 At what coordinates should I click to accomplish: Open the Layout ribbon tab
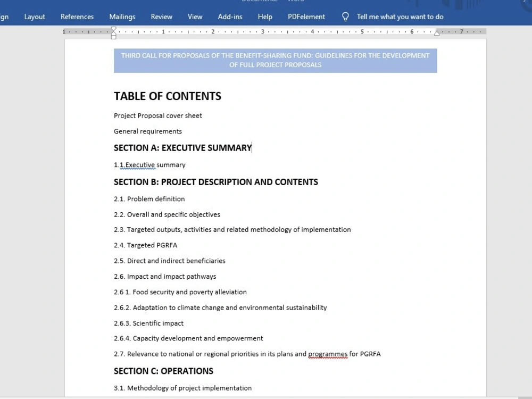click(35, 16)
